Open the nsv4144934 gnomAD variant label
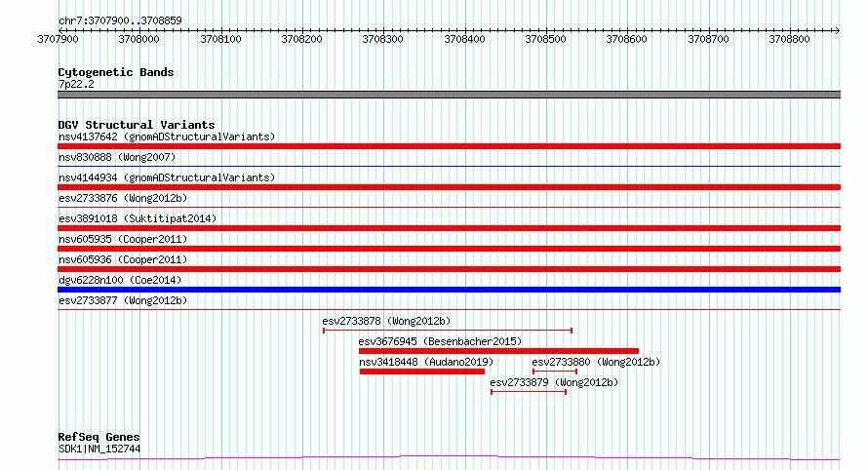 [x=167, y=177]
